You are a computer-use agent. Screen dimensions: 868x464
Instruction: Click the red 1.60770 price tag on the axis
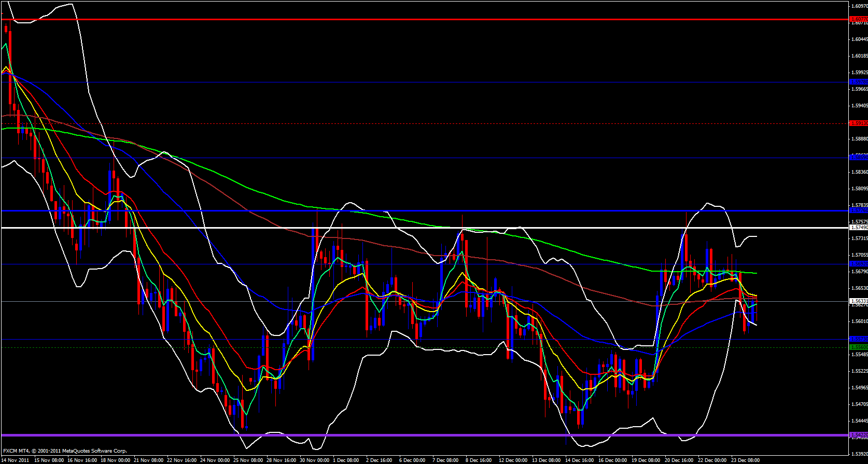pos(859,19)
